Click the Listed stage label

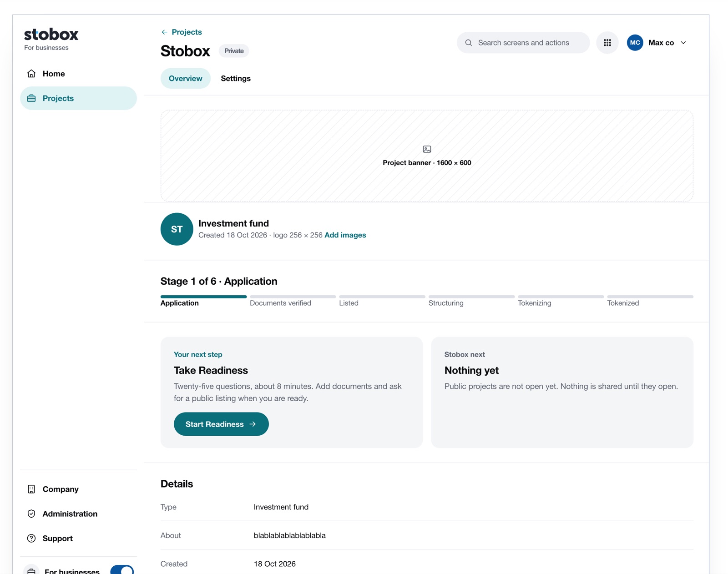point(349,303)
